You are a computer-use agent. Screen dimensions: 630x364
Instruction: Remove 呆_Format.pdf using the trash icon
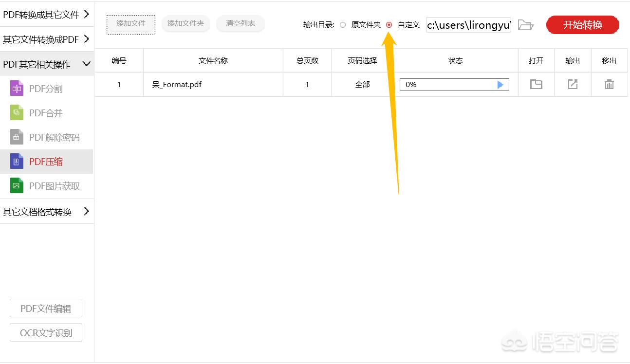tap(609, 84)
